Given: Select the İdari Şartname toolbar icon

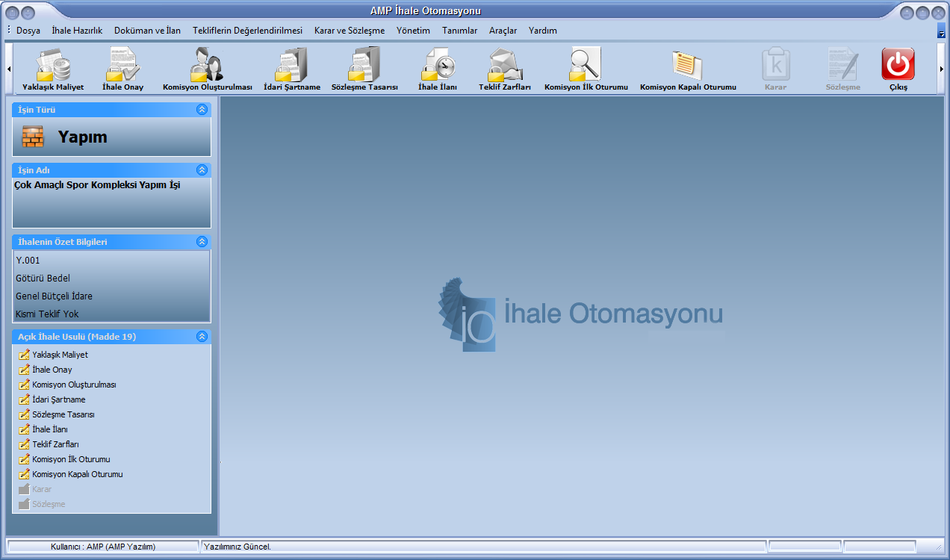Looking at the screenshot, I should pyautogui.click(x=292, y=66).
